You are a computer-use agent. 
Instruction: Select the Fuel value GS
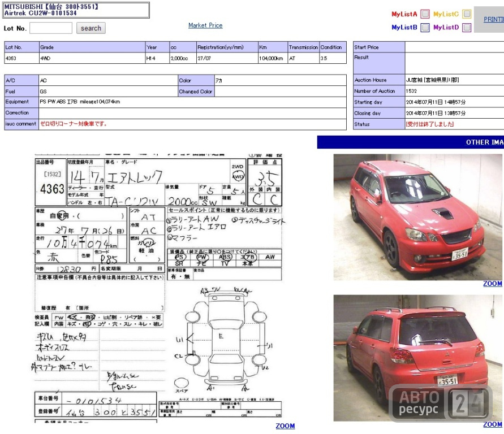point(44,92)
